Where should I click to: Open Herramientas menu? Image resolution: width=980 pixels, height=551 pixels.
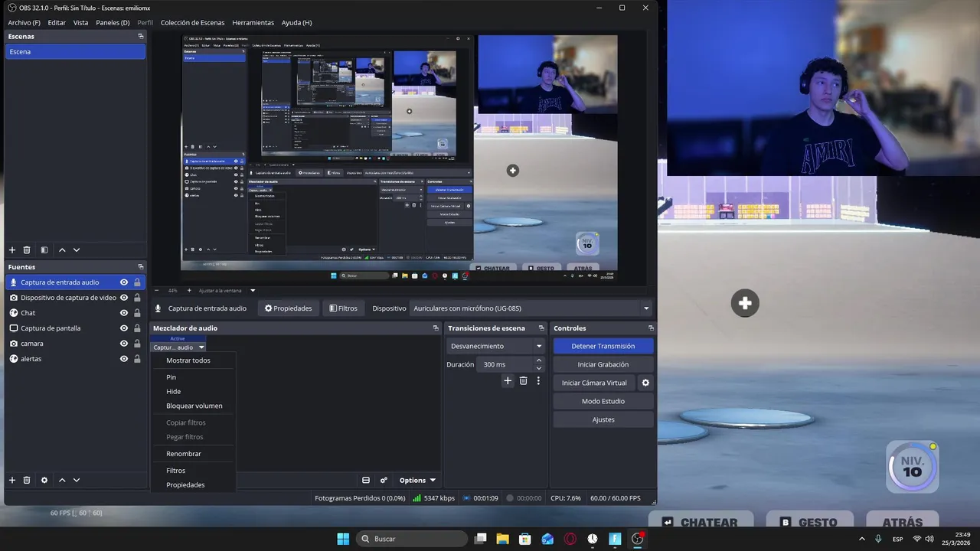pyautogui.click(x=253, y=23)
